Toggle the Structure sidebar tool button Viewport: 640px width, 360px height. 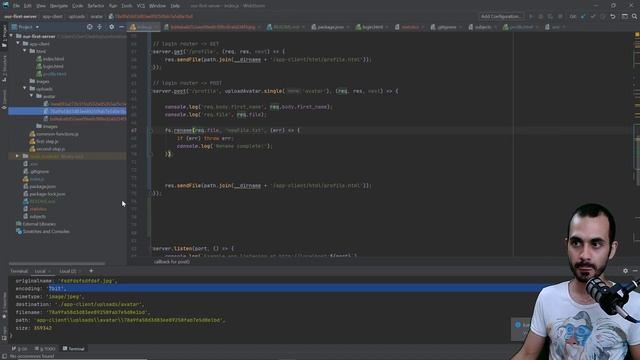pos(4,69)
